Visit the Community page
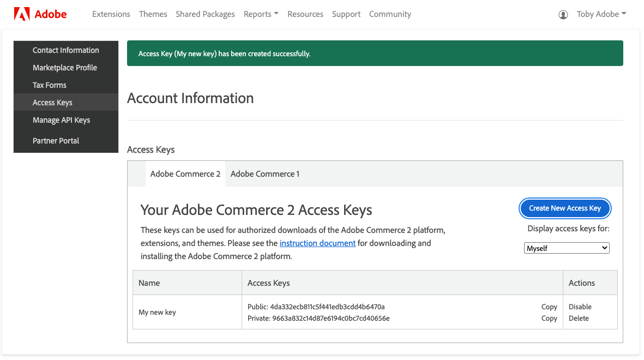The image size is (644, 360). pyautogui.click(x=390, y=14)
